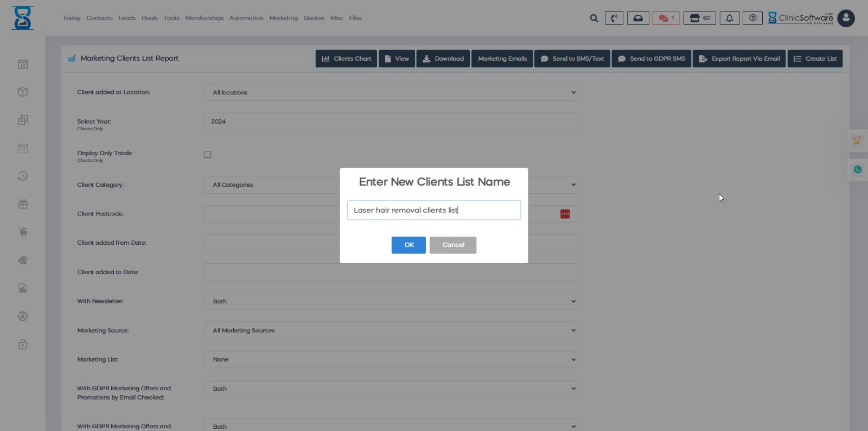The height and width of the screenshot is (431, 868).
Task: Click the notifications bell icon
Action: click(730, 18)
